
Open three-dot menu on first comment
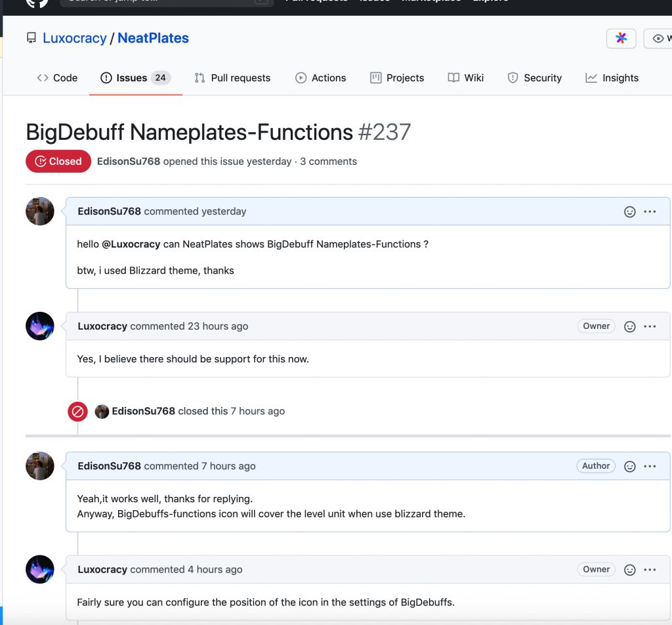pyautogui.click(x=650, y=212)
